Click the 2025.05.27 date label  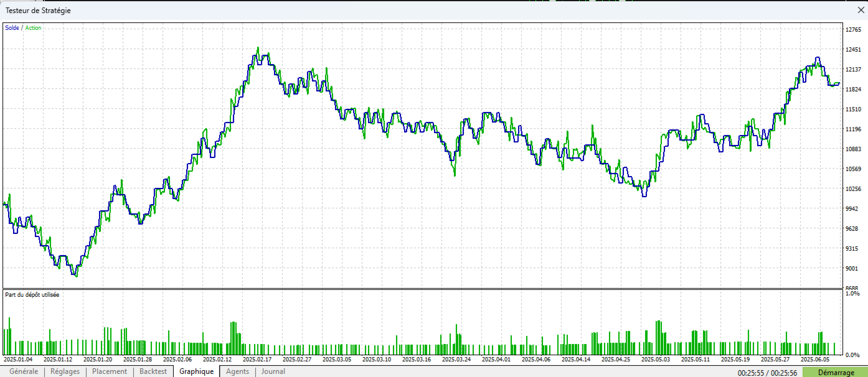(775, 359)
